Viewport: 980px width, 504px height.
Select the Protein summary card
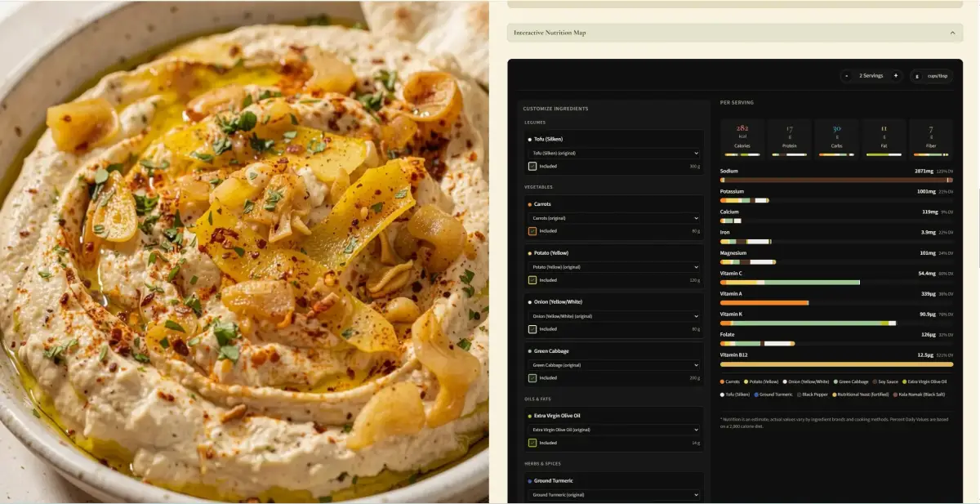(x=790, y=138)
